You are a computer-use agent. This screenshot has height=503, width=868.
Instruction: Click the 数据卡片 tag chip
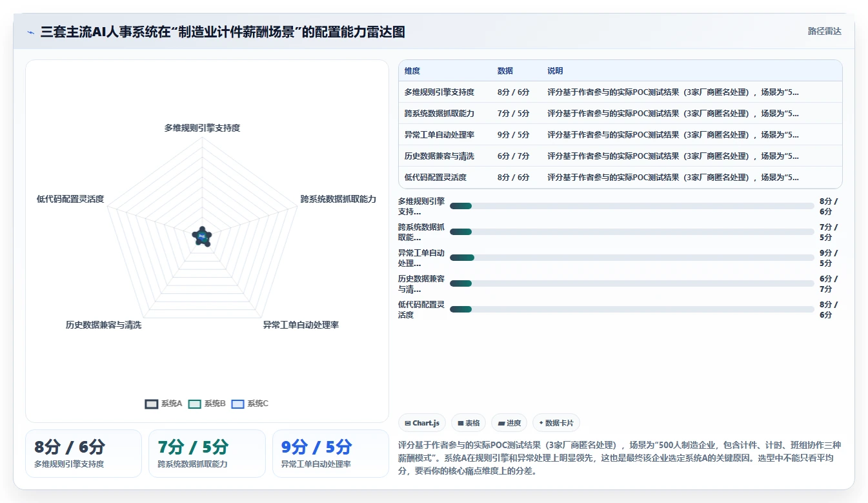point(556,423)
